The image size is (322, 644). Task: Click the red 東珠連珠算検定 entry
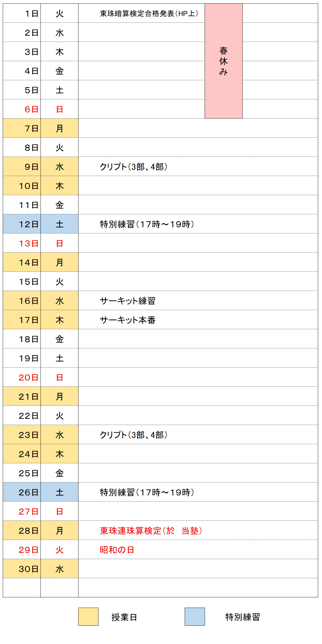tap(151, 530)
